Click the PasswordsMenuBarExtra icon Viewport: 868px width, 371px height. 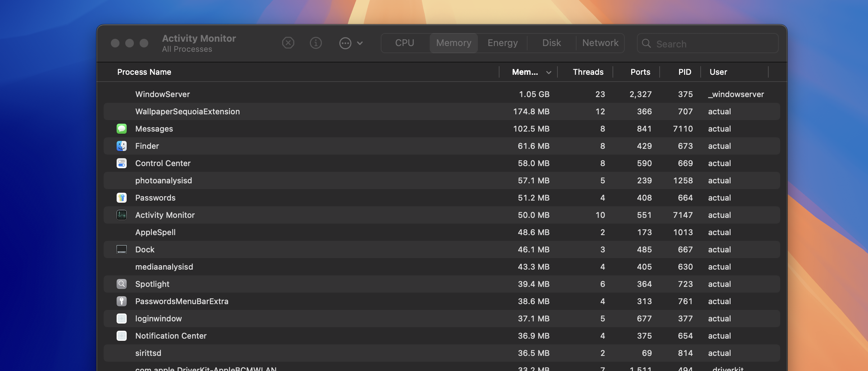[122, 301]
